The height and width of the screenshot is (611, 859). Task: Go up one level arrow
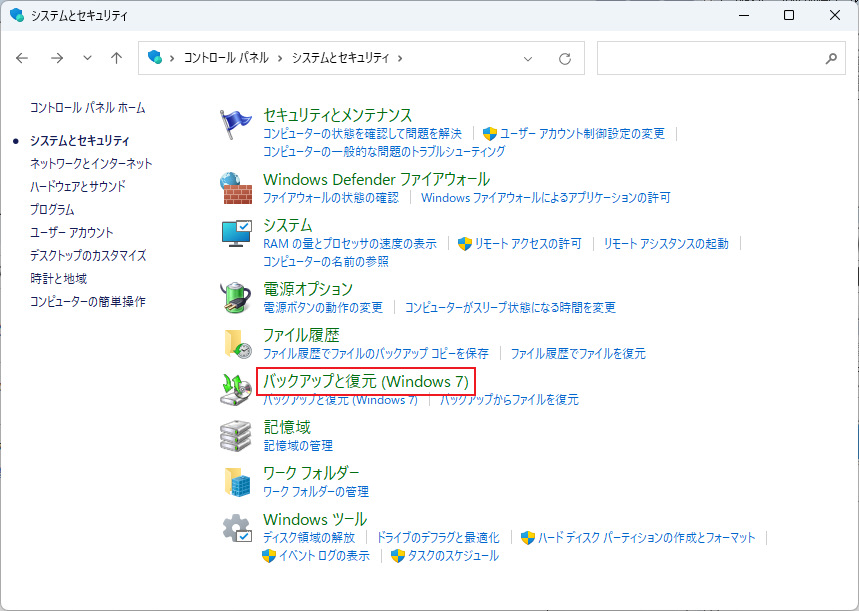pyautogui.click(x=116, y=58)
